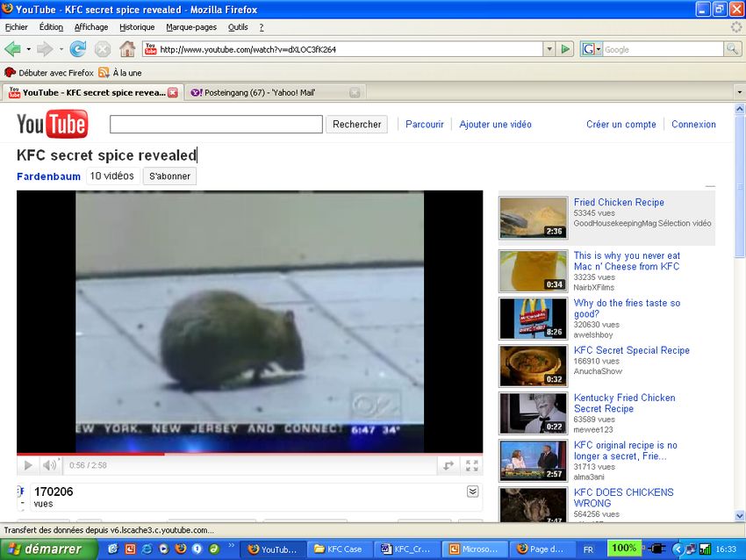The width and height of the screenshot is (746, 560).
Task: Expand the view count statistics panel
Action: pyautogui.click(x=472, y=492)
